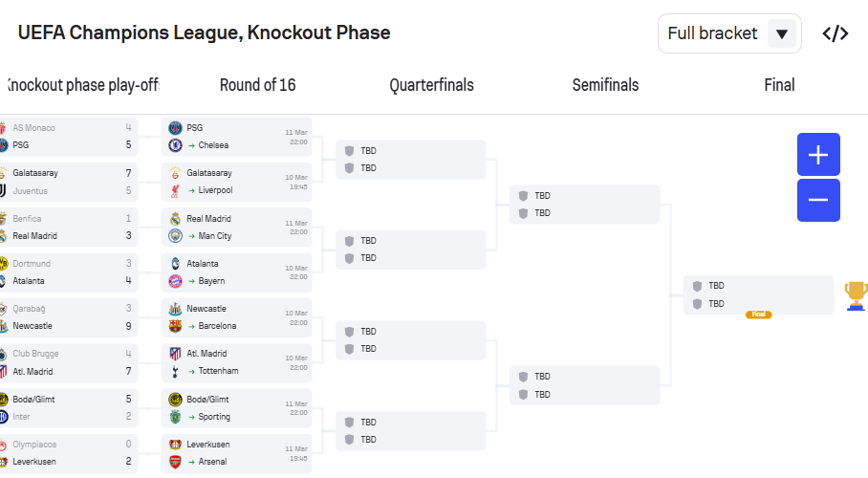Click the zoom in plus button
868x478 pixels.
[x=818, y=155]
